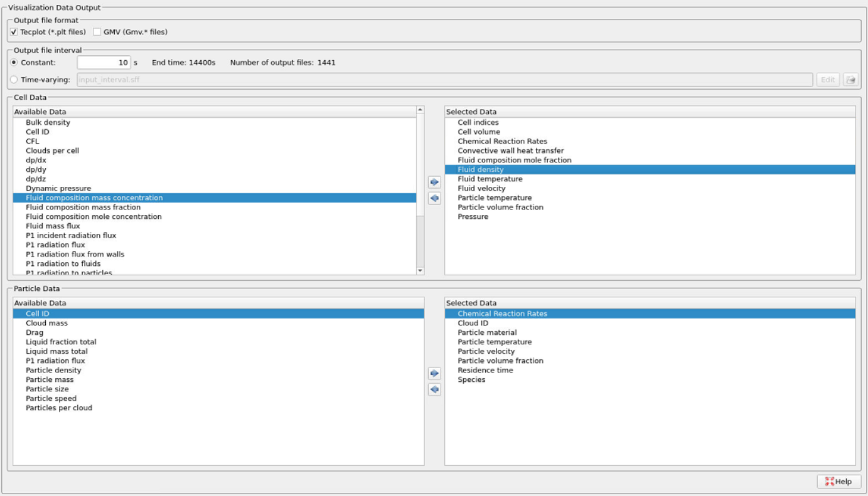Click the Particle Data add right-arrow icon
The image size is (868, 496).
(x=434, y=374)
